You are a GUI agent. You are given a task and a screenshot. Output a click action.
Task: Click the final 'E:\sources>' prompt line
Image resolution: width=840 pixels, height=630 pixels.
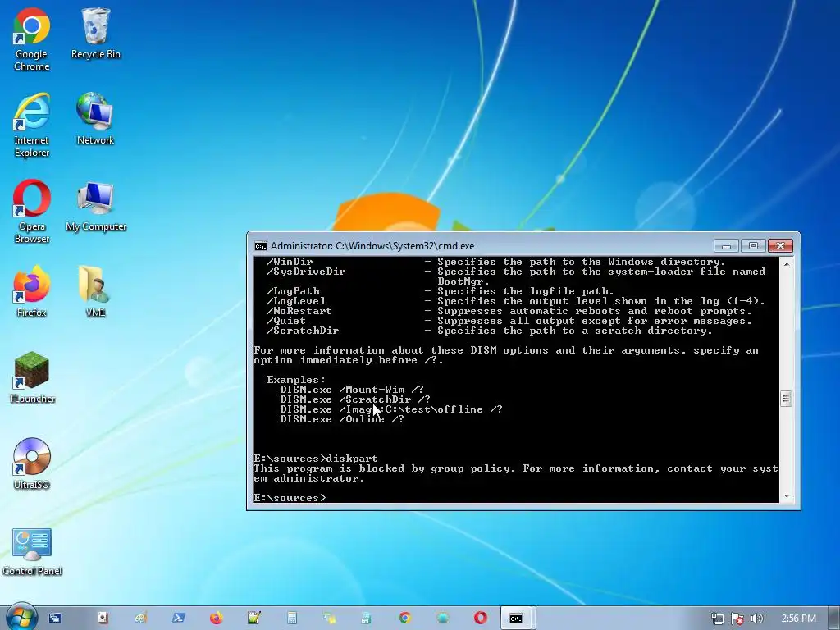click(290, 498)
